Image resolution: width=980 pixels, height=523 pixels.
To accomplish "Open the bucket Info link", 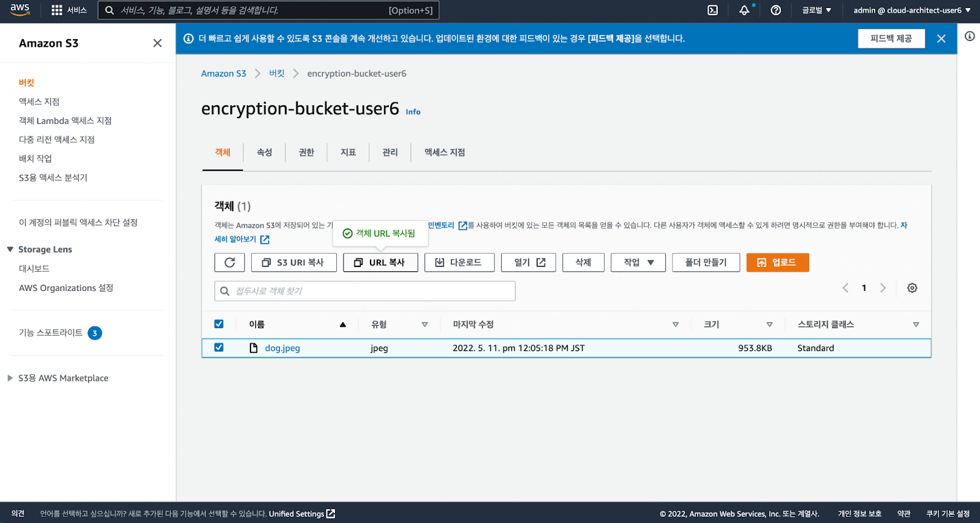I will click(413, 112).
